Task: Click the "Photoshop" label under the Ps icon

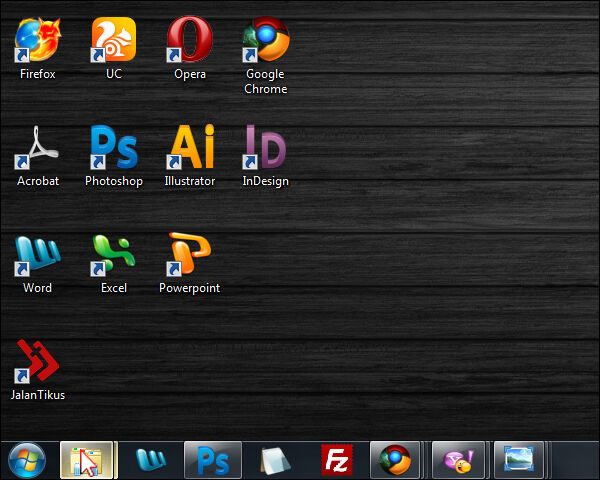Action: pyautogui.click(x=114, y=181)
